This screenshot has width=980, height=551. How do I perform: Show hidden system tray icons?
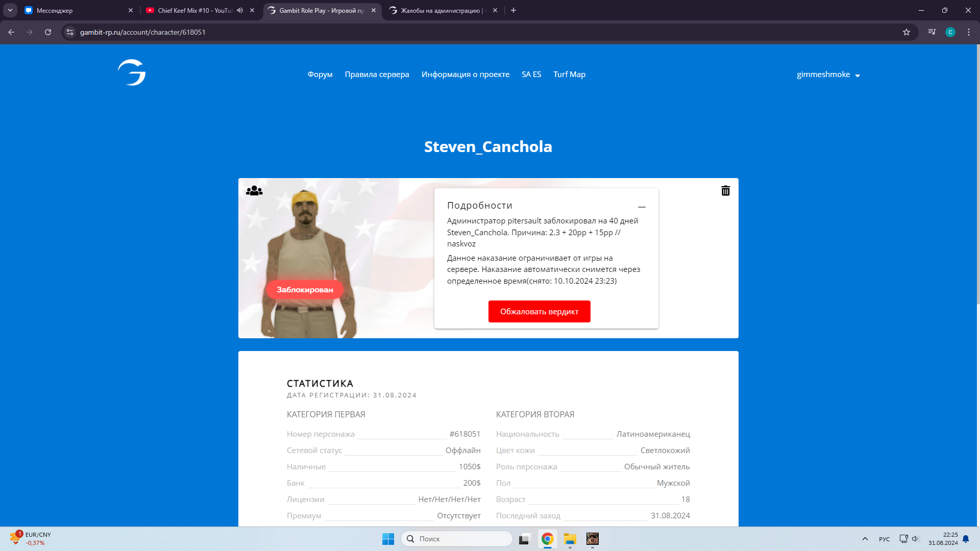coord(865,539)
